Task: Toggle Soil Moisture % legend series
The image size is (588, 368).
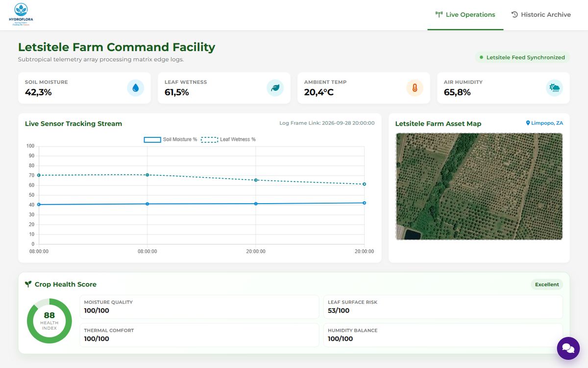Action: [171, 139]
